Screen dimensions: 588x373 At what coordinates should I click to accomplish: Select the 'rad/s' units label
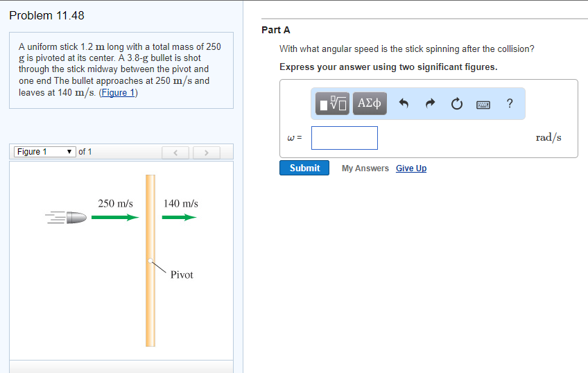coord(548,137)
